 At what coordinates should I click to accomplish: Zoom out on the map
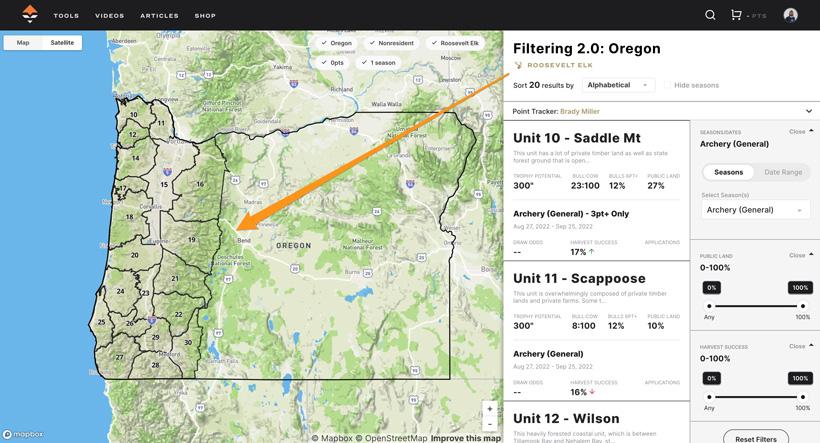489,424
